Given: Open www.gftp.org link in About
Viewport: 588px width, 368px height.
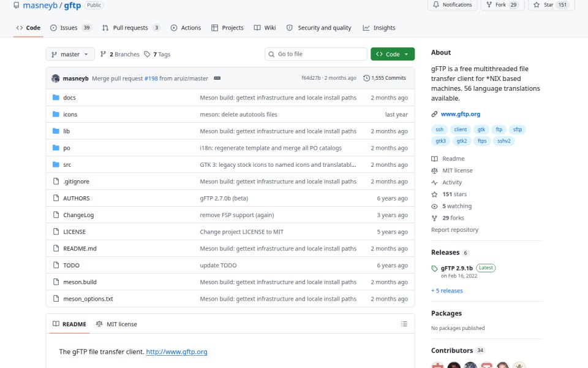Looking at the screenshot, I should point(460,114).
